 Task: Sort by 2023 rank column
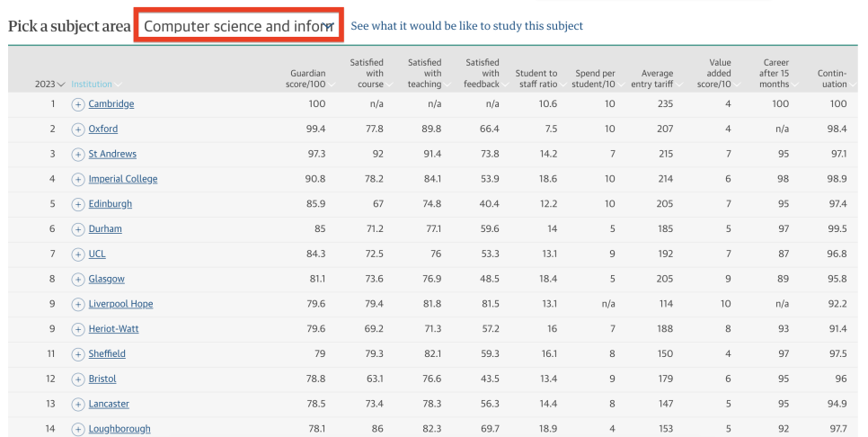point(49,85)
